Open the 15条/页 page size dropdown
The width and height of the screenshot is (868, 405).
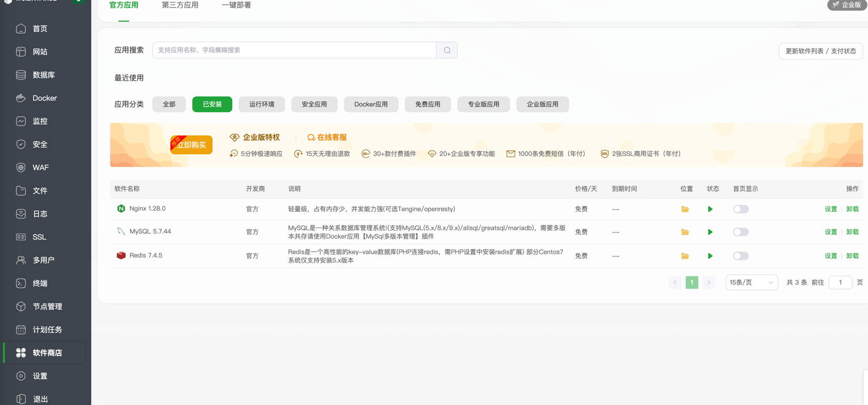(752, 282)
